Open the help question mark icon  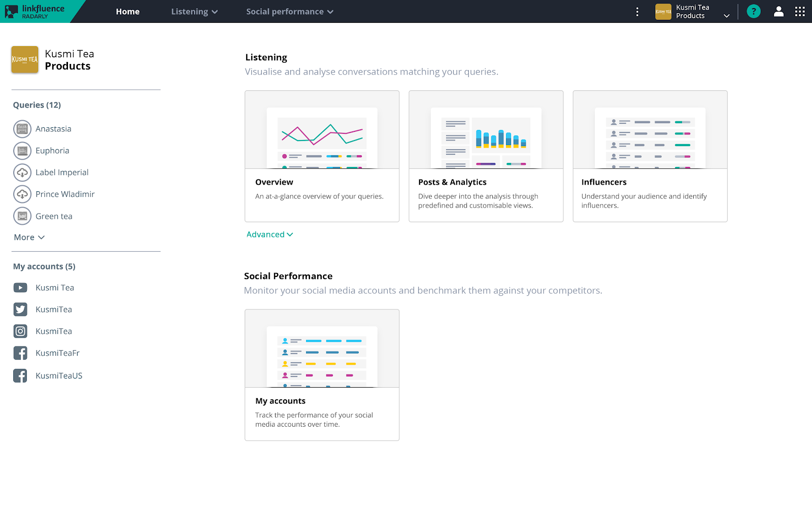coord(754,11)
